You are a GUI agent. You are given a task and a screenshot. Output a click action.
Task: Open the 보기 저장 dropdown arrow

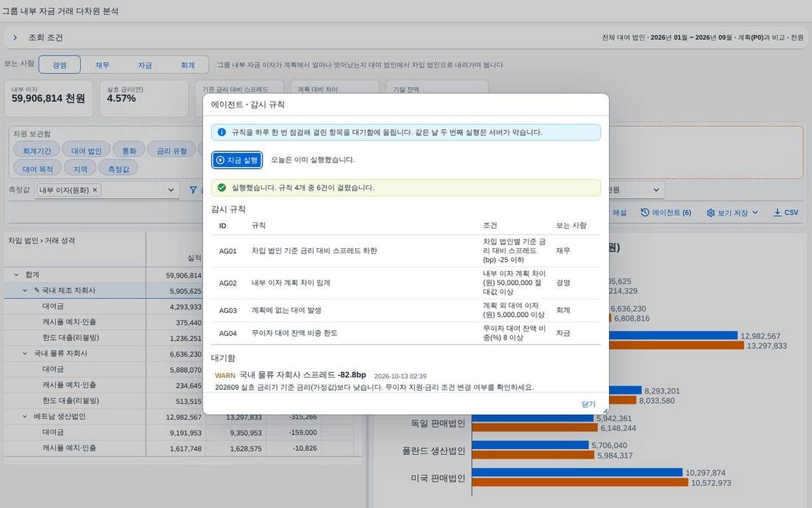click(x=755, y=213)
